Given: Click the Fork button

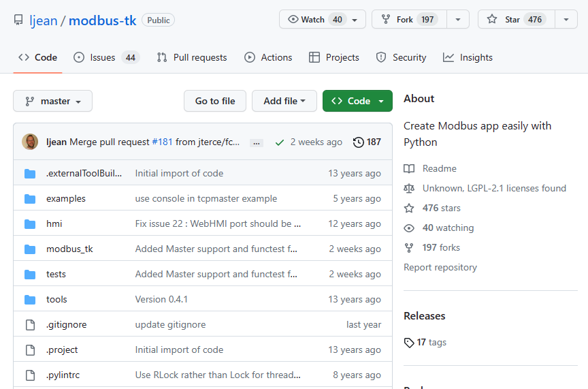Looking at the screenshot, I should point(409,20).
